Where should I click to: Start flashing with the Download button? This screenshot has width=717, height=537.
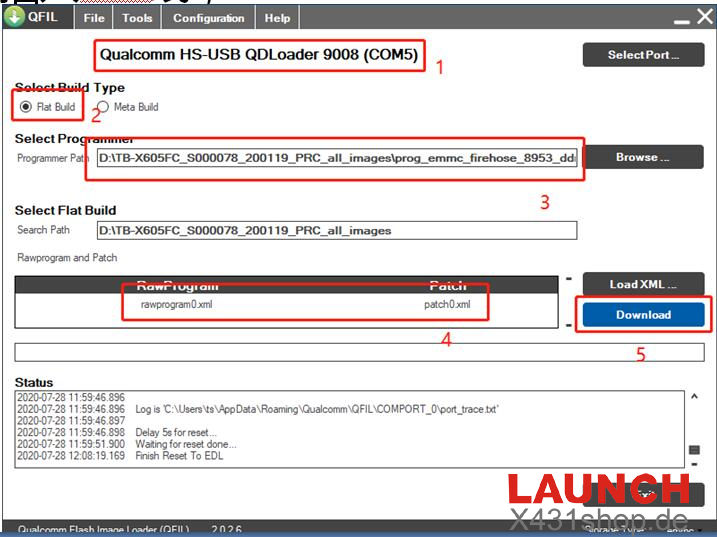[643, 314]
